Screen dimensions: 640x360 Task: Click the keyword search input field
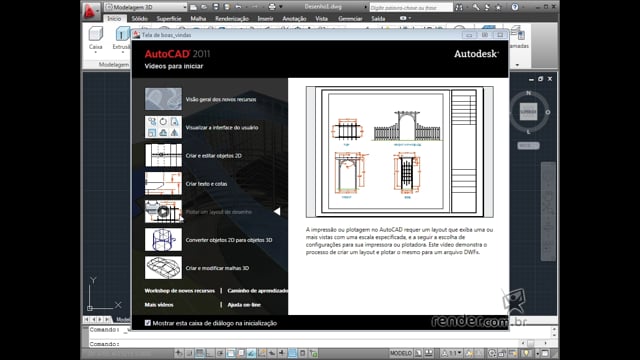411,7
